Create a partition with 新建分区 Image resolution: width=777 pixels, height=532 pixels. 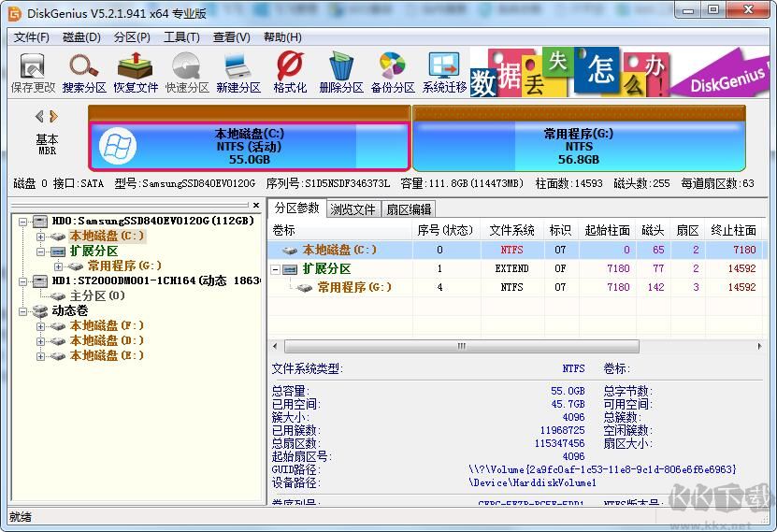[238, 73]
